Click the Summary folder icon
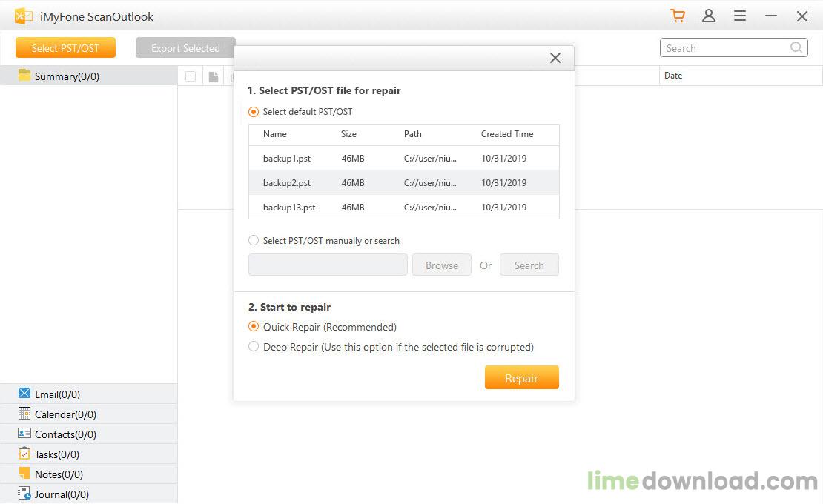 click(24, 75)
